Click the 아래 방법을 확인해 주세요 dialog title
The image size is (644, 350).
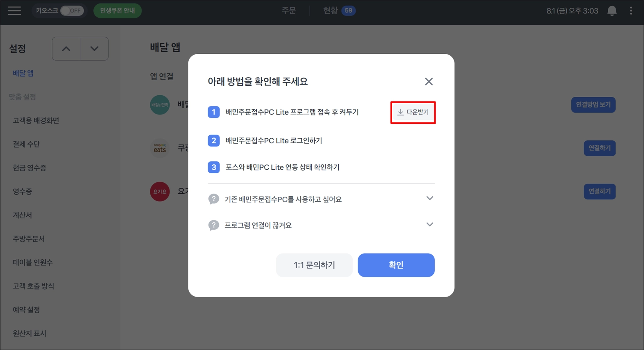coord(258,81)
